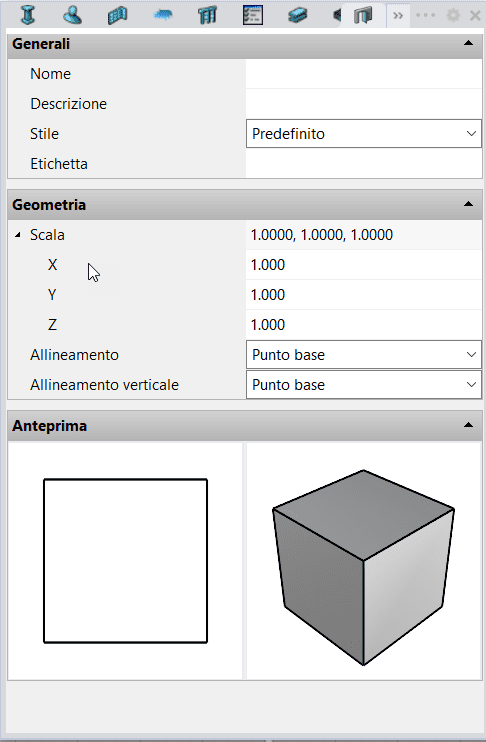Collapse the Scala tree row
This screenshot has width=486, height=742.
[18, 235]
